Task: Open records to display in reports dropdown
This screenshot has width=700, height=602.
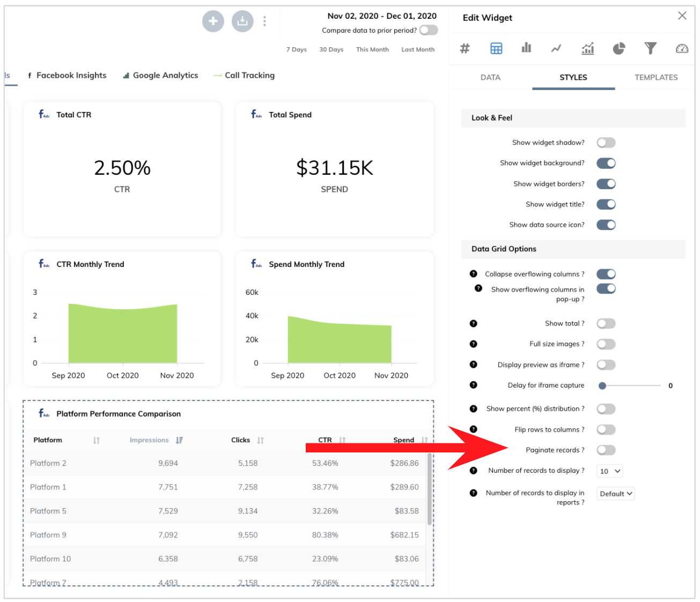Action: 616,494
